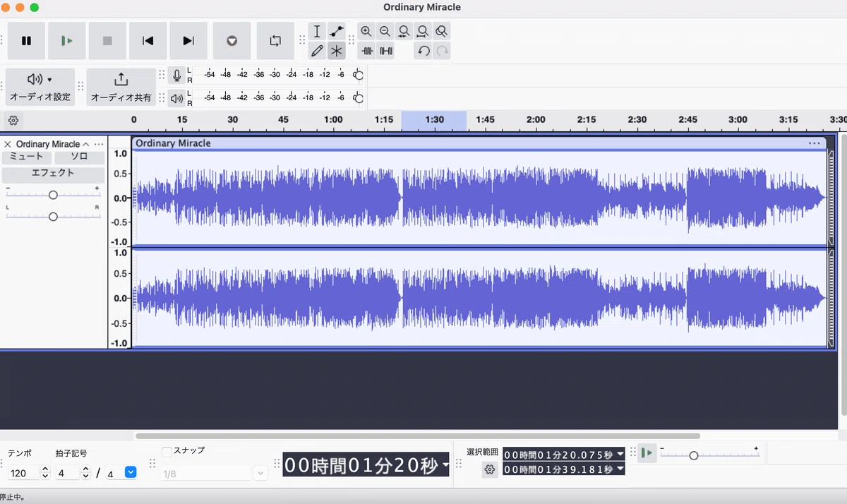Open track エフェクト effects panel
847x504 pixels.
[x=53, y=174]
